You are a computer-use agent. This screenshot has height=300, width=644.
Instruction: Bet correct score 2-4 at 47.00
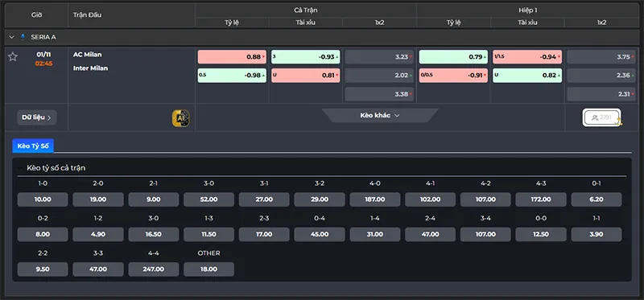click(431, 234)
